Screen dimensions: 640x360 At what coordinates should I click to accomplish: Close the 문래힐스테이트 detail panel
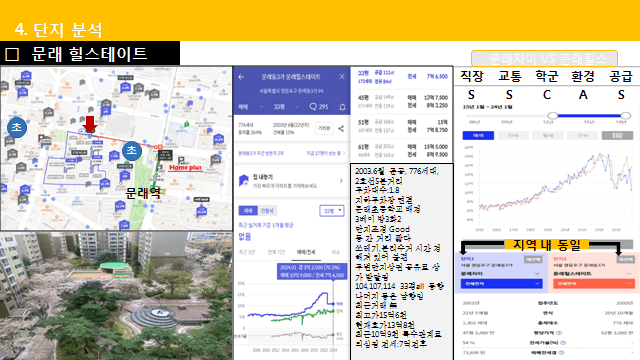(x=342, y=76)
